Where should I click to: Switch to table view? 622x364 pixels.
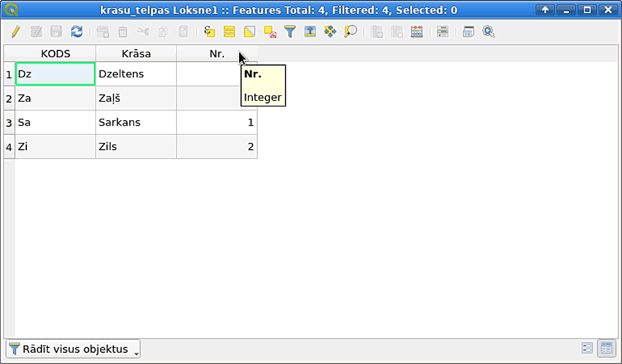pyautogui.click(x=607, y=348)
